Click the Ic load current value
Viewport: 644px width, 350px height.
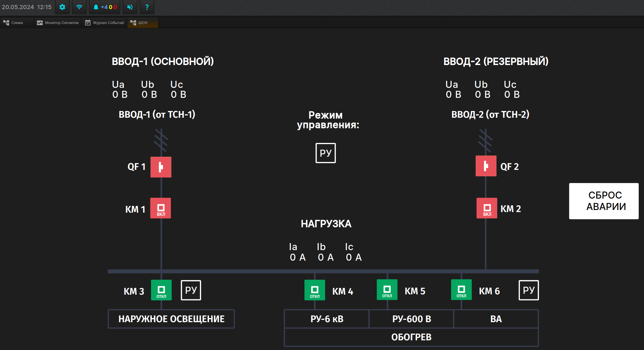point(354,257)
